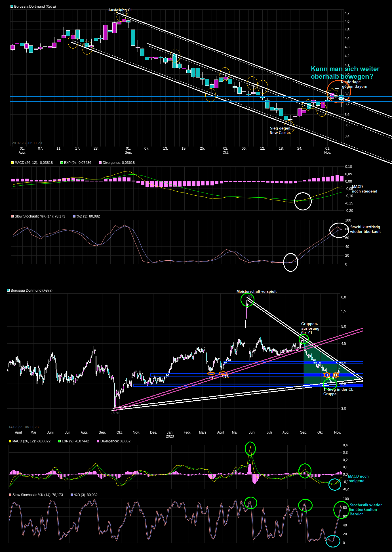Click the date range '14.03.22 - 06.11.23'
The image size is (392, 552).
(x=24, y=427)
